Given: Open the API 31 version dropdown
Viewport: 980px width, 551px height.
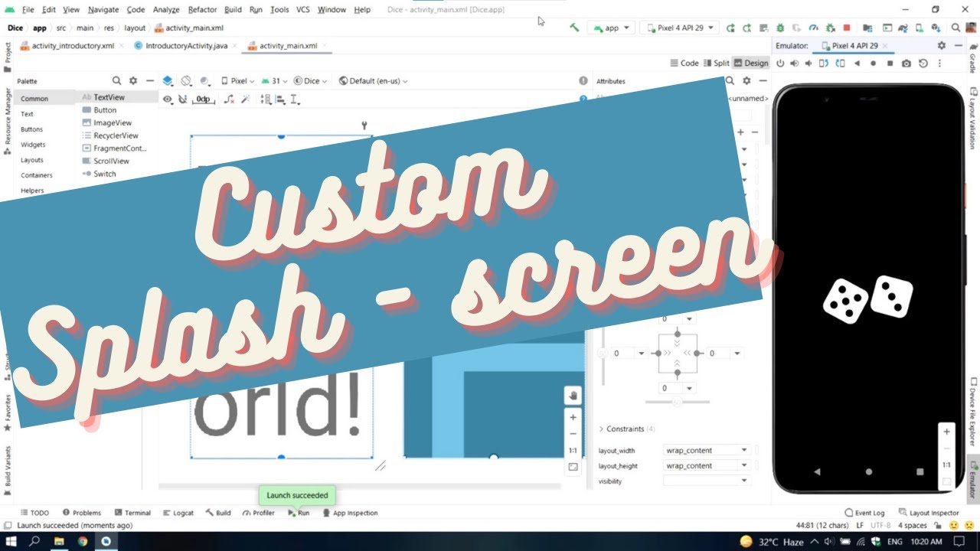Looking at the screenshot, I should (274, 80).
